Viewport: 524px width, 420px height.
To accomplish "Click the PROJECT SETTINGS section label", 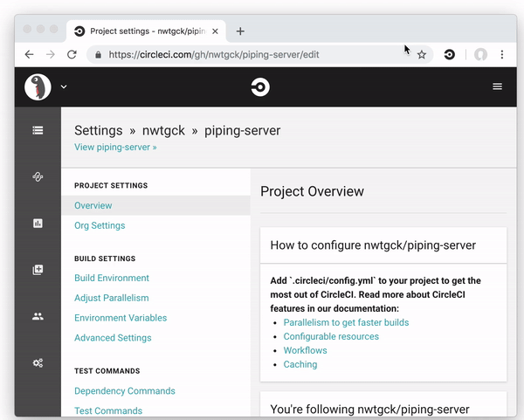I will pyautogui.click(x=111, y=185).
